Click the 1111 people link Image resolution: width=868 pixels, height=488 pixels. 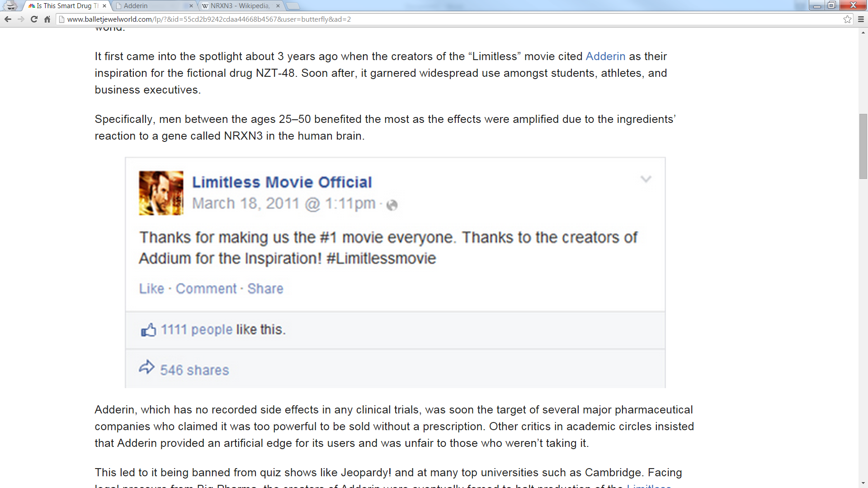(197, 330)
